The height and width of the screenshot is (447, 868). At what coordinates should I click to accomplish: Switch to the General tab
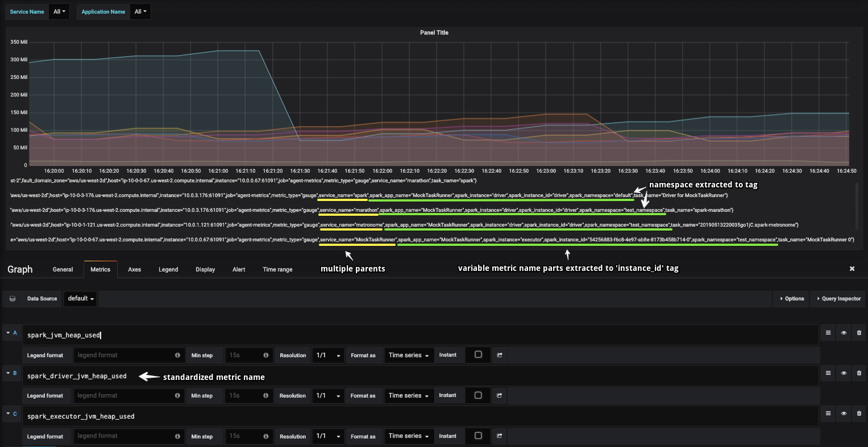[63, 269]
